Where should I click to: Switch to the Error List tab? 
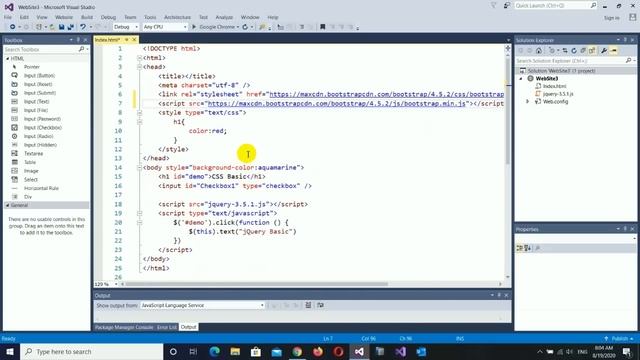(x=167, y=327)
